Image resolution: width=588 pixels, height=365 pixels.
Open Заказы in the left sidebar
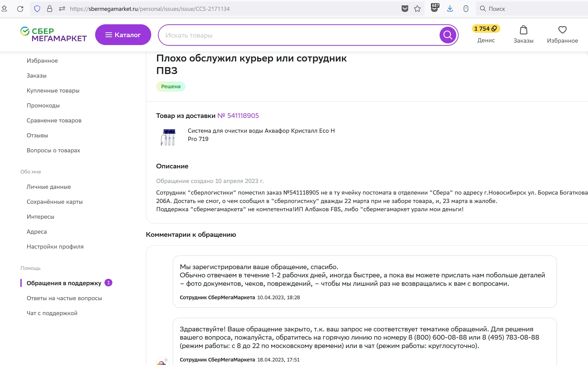click(36, 76)
